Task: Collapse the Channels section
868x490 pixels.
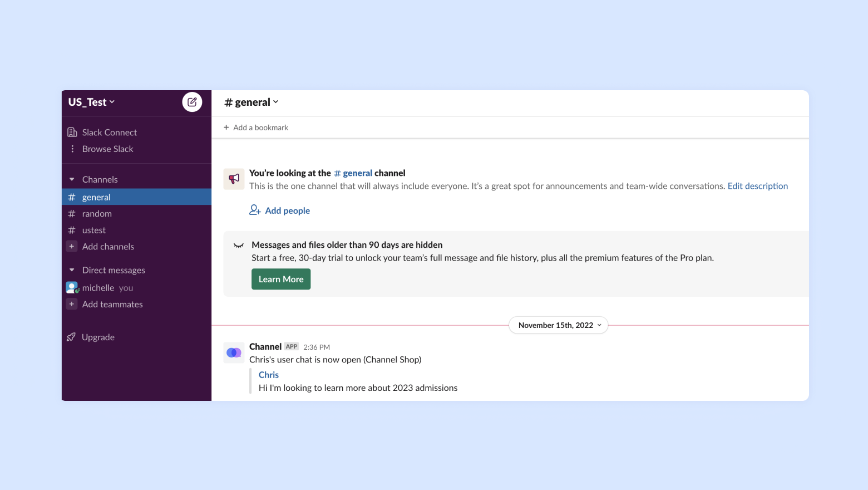Action: [x=72, y=179]
